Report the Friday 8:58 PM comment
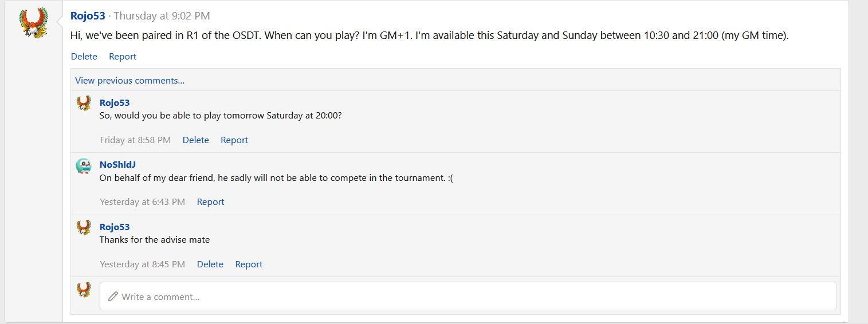 click(234, 140)
